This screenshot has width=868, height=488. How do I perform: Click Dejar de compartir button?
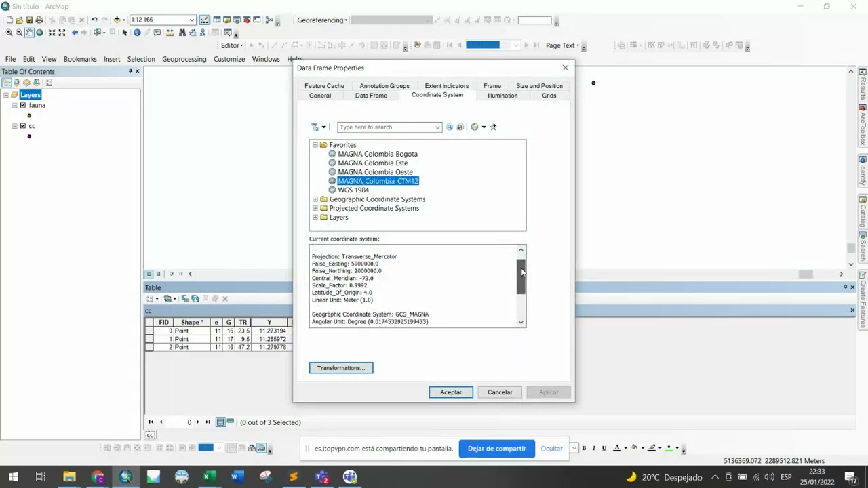[x=497, y=449]
